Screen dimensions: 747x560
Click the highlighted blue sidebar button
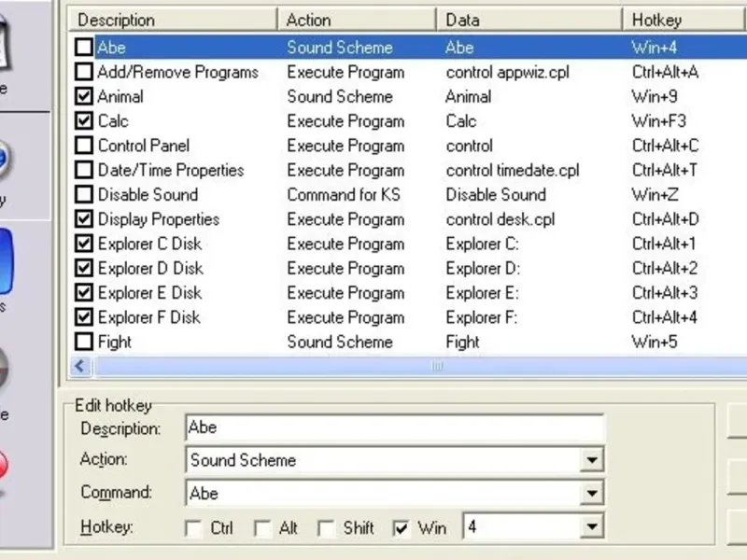13,268
